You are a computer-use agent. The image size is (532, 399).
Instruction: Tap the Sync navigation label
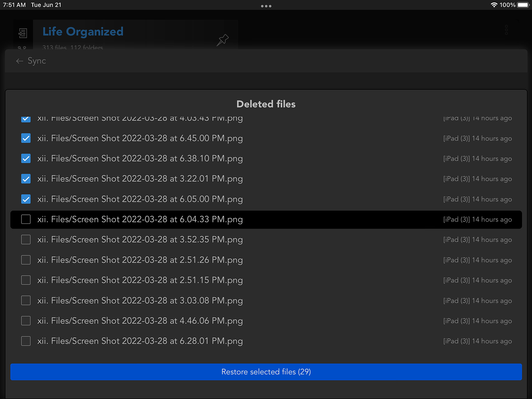tap(37, 61)
